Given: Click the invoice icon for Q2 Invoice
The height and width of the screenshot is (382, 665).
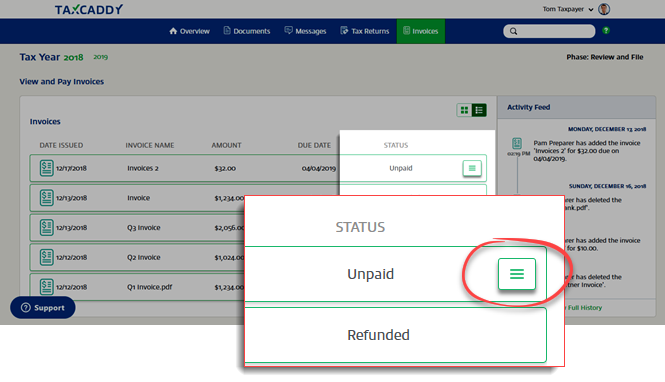Looking at the screenshot, I should click(x=46, y=257).
